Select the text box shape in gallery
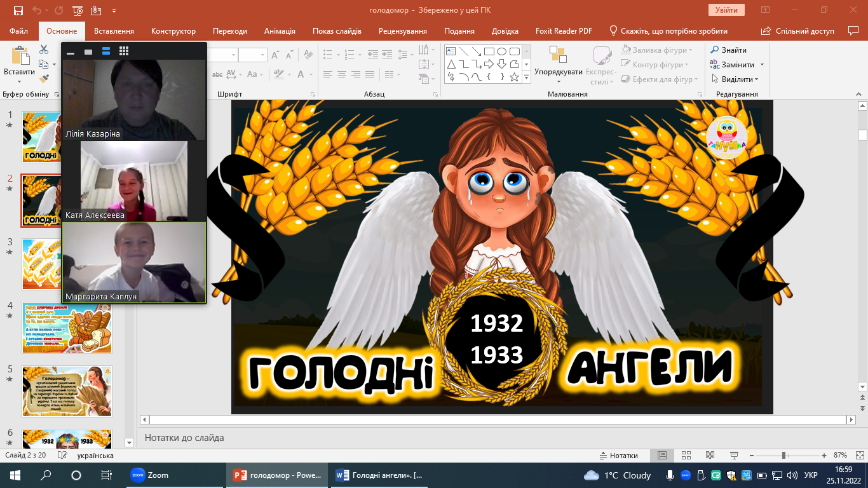Screen dimensions: 868x488 coord(451,51)
